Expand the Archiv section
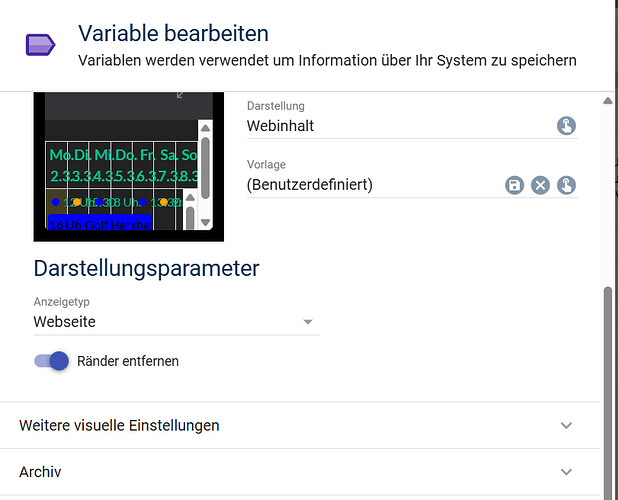 pos(300,471)
